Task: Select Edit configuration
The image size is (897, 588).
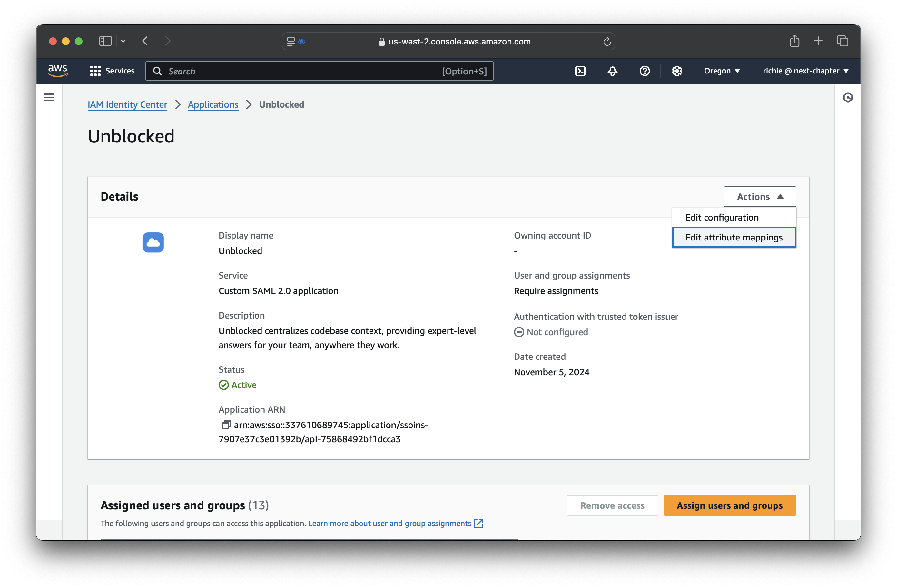Action: point(734,218)
